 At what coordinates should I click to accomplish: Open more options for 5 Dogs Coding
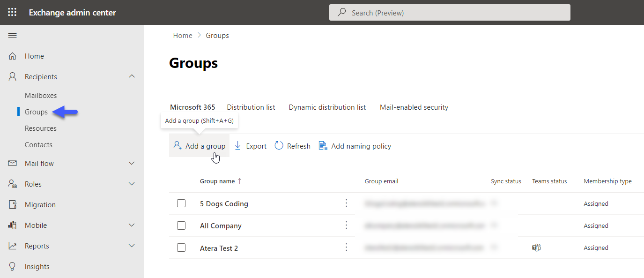pyautogui.click(x=347, y=203)
